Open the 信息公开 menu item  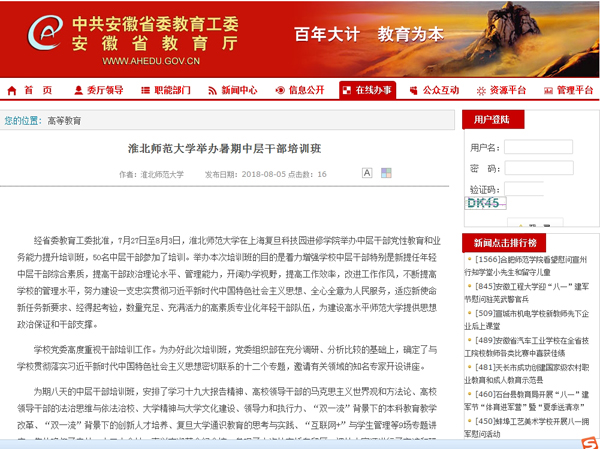[307, 90]
